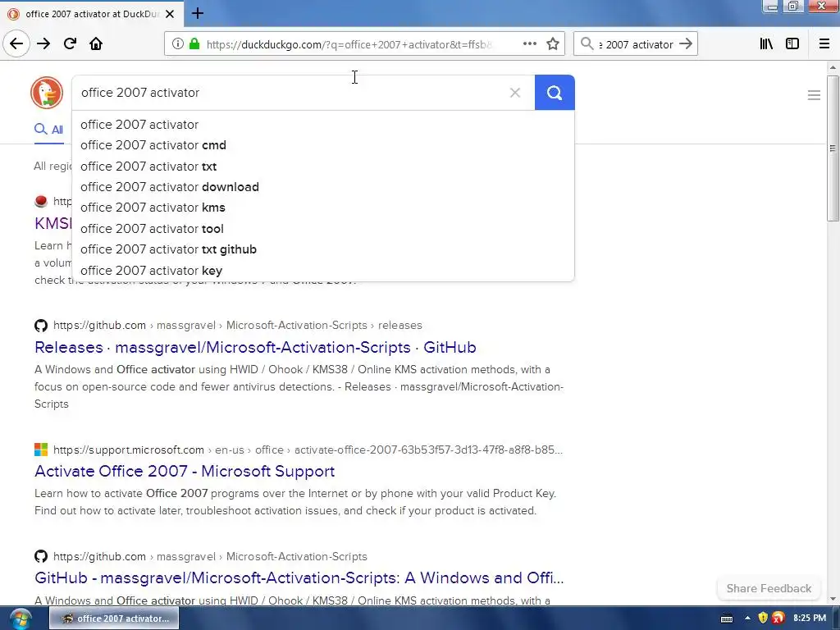
Task: Choose suggestion 'office 2007 activator tool'
Action: pyautogui.click(x=322, y=229)
